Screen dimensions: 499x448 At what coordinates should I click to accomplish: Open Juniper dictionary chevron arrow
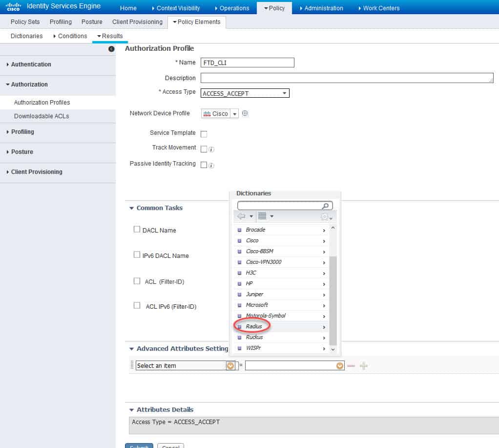[x=324, y=295]
